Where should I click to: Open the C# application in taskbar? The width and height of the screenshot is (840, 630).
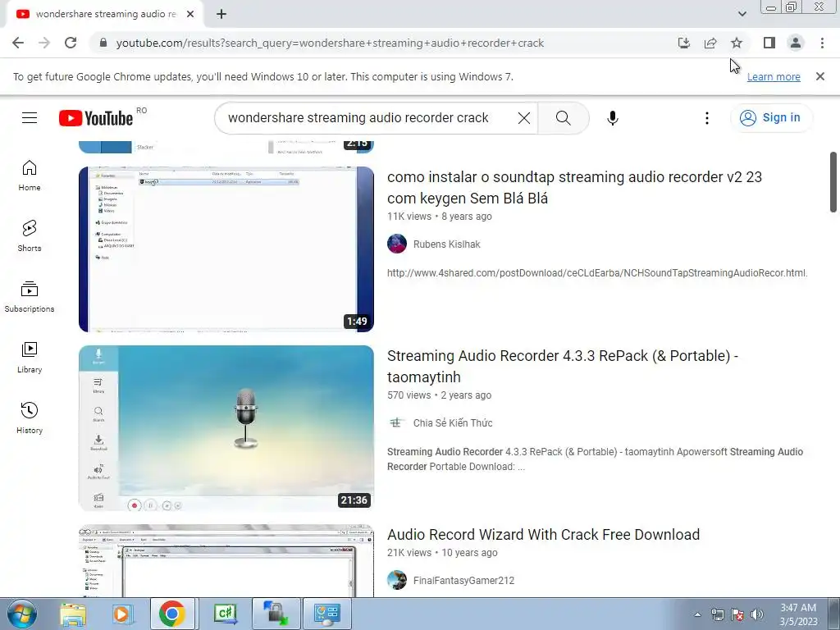tap(225, 614)
